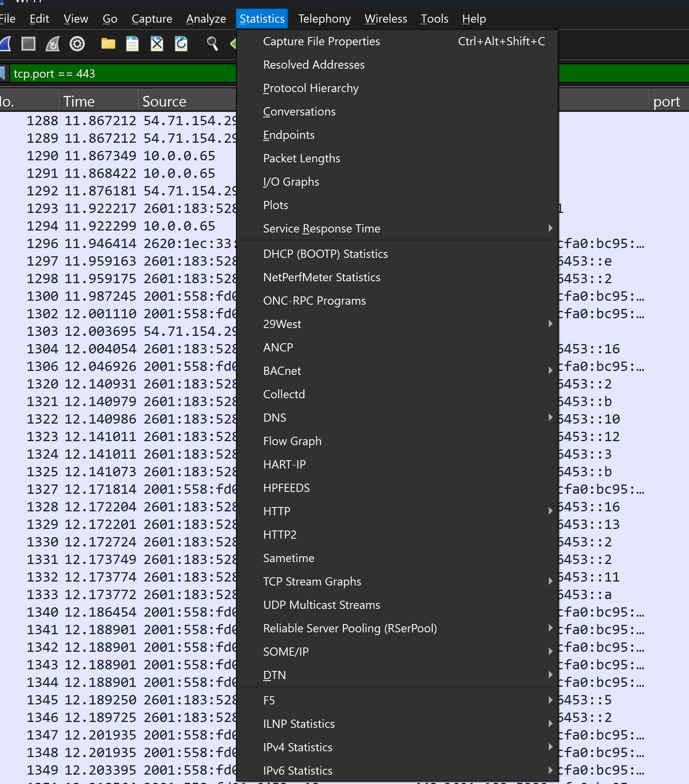
Task: Open the Telephony menu
Action: (324, 19)
